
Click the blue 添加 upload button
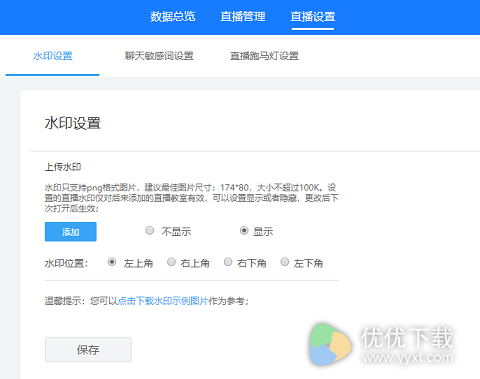[x=71, y=232]
